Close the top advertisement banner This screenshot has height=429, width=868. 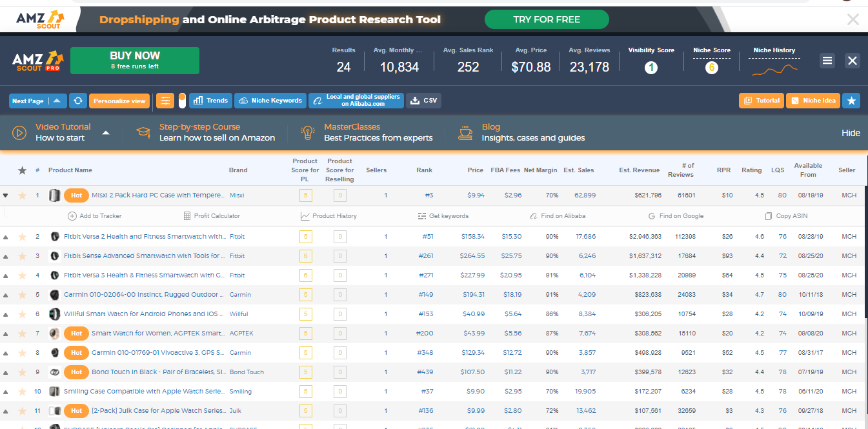pyautogui.click(x=853, y=19)
